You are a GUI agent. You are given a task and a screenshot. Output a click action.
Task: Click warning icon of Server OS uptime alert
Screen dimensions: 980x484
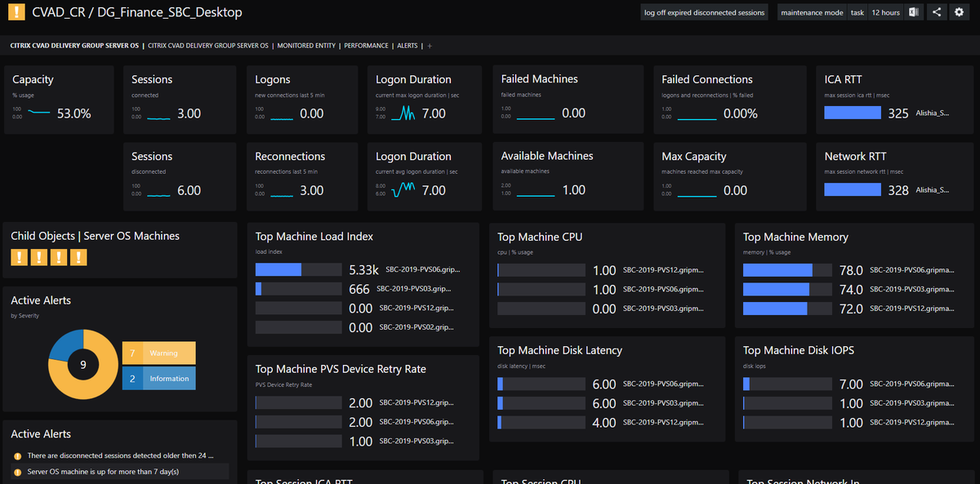(x=17, y=472)
